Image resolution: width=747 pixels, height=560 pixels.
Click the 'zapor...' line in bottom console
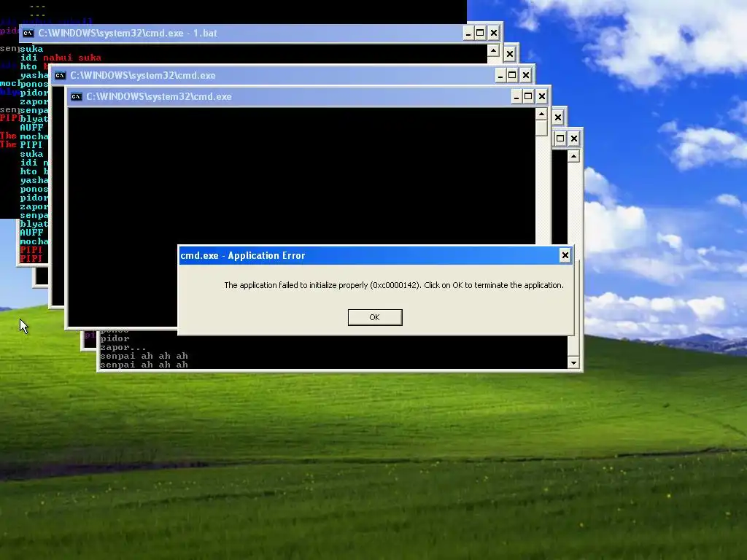tap(123, 347)
